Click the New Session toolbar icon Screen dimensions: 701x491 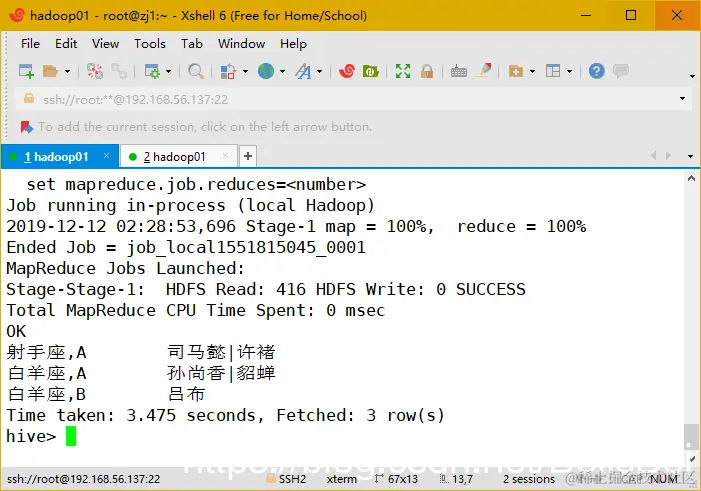coord(26,71)
